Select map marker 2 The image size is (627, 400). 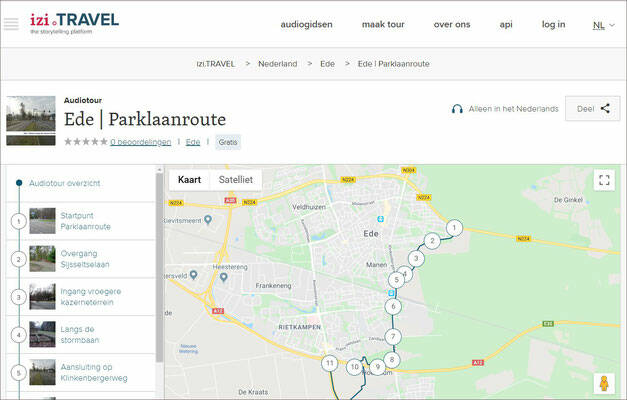(x=432, y=241)
